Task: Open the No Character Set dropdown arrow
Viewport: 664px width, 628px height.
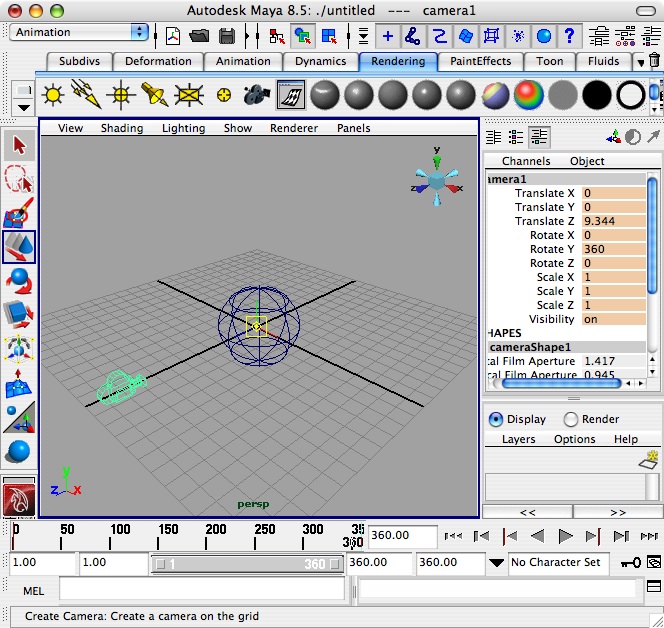Action: [x=496, y=563]
